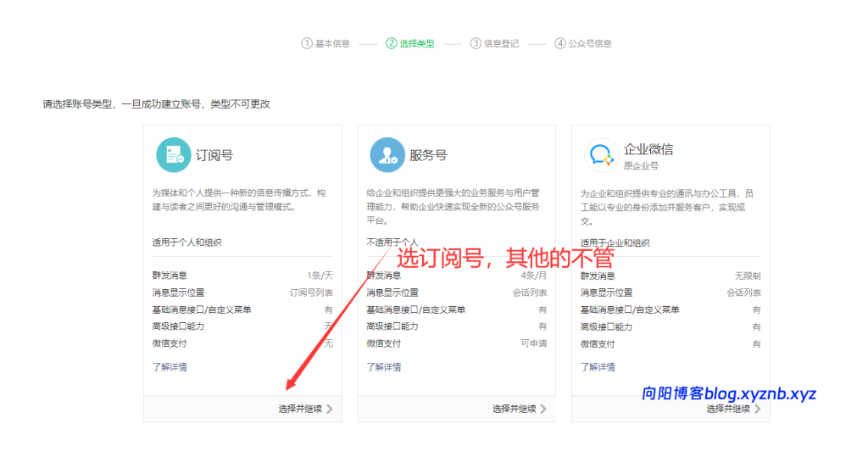868x468 pixels.
Task: Click 高级接口能力 label in 服务号 card
Action: 392,326
